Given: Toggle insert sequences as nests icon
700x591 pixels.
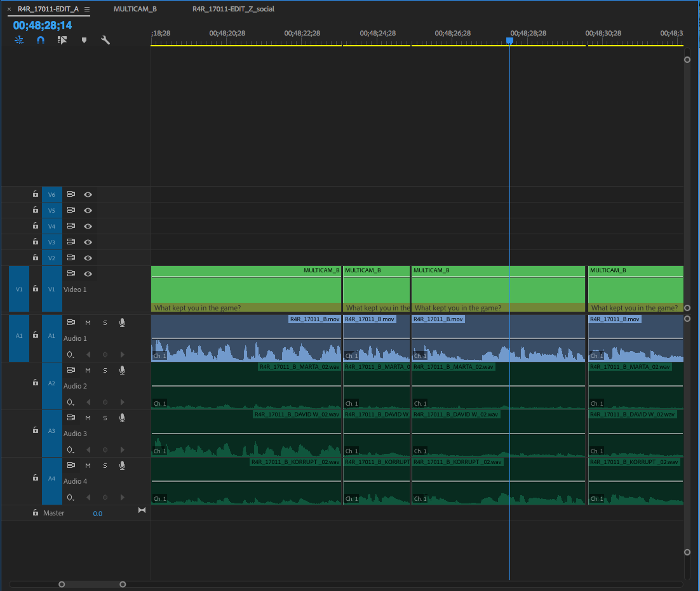Looking at the screenshot, I should tap(19, 40).
